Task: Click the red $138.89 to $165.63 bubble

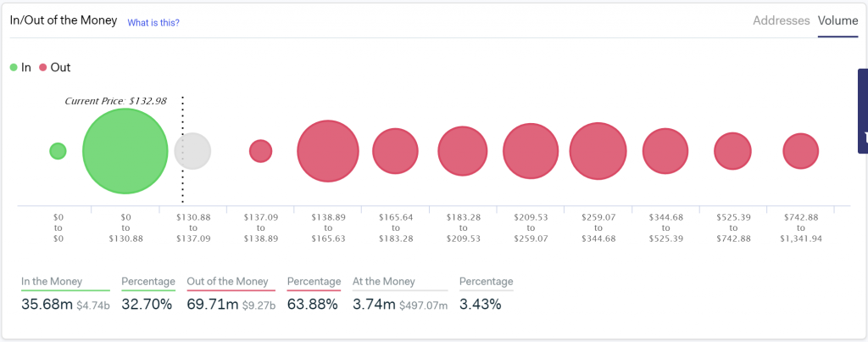Action: tap(327, 151)
